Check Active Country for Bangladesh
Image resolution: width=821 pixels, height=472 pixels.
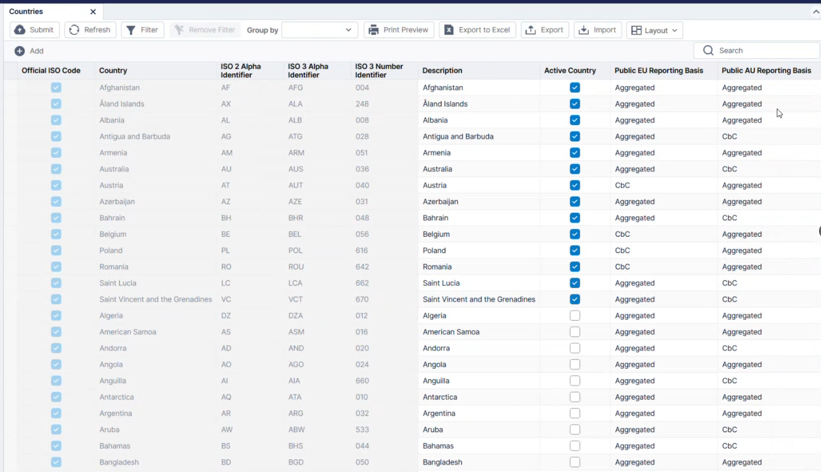[575, 462]
